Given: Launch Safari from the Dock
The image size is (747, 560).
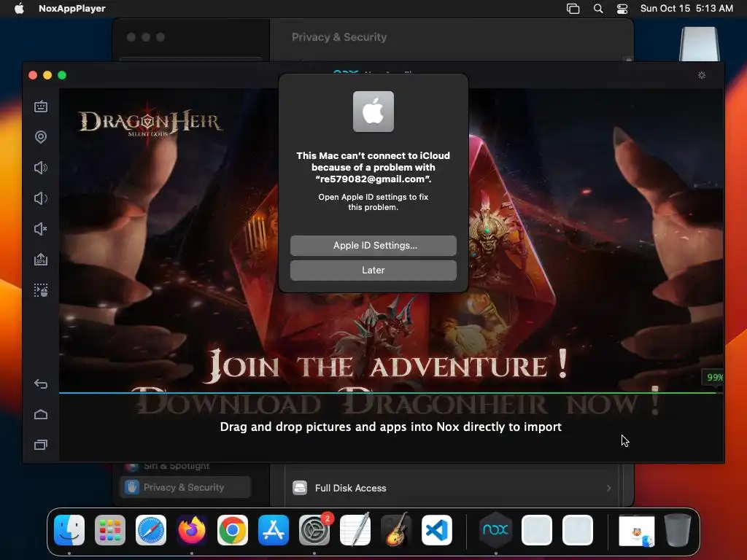Looking at the screenshot, I should click(151, 529).
